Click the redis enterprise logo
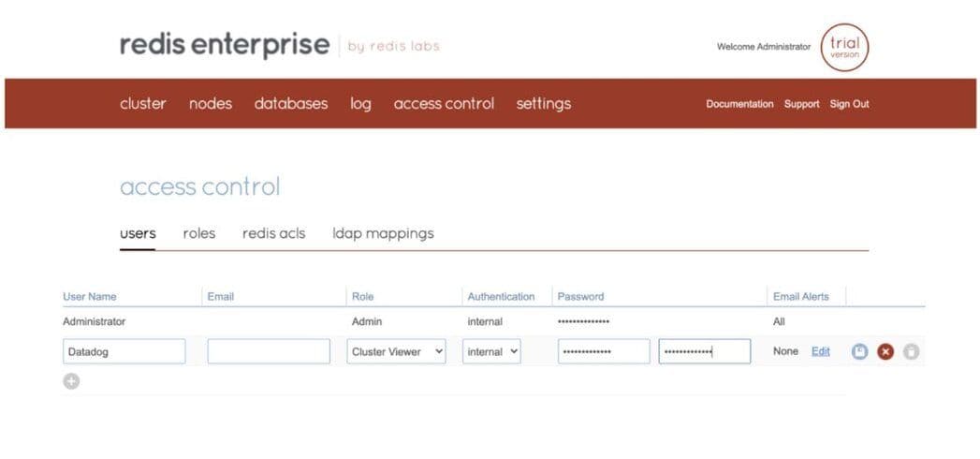The image size is (980, 459). [x=225, y=45]
